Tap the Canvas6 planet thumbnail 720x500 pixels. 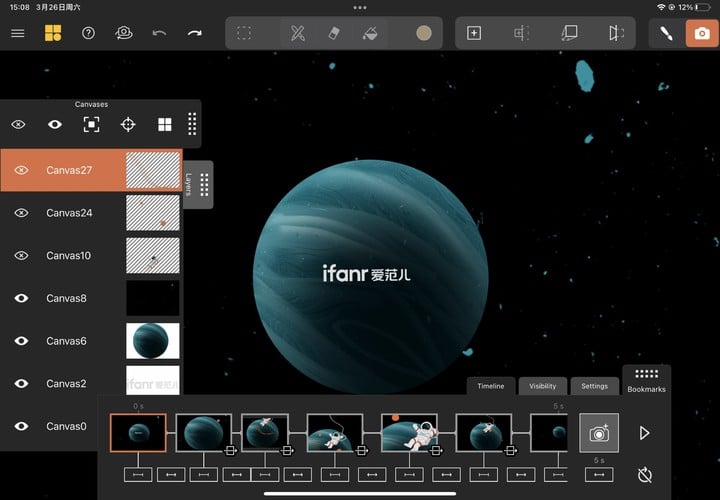[x=153, y=341]
